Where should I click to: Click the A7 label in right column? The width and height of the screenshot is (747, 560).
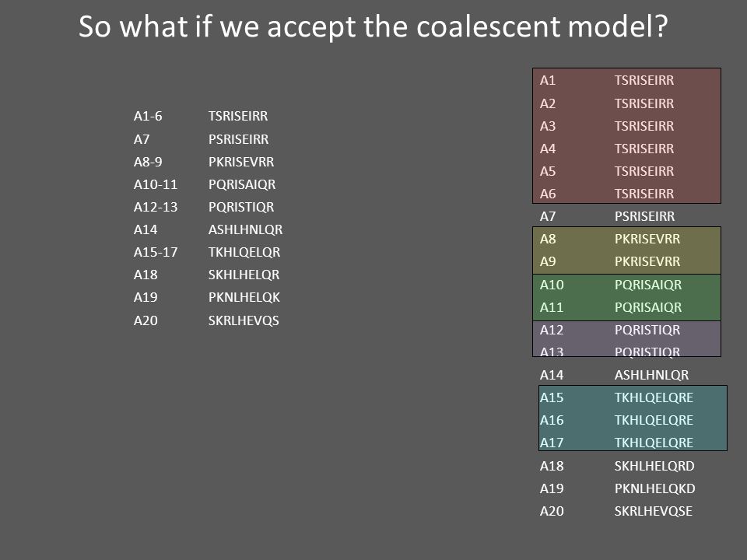tap(547, 217)
